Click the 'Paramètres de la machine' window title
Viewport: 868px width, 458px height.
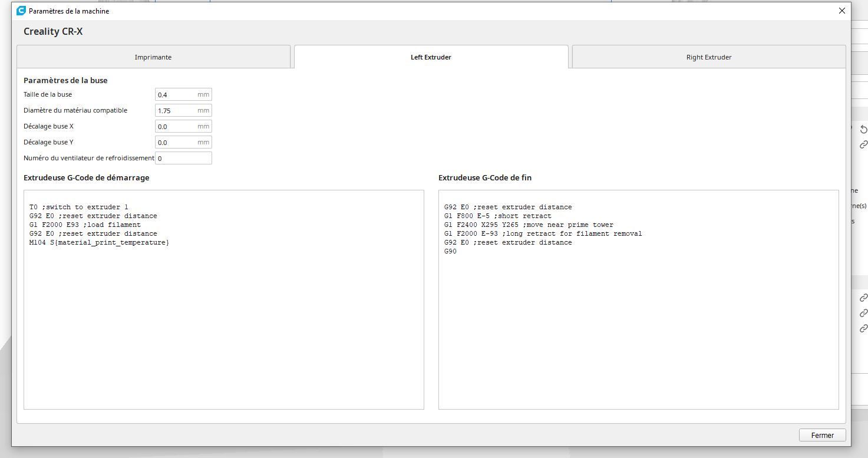click(x=69, y=11)
